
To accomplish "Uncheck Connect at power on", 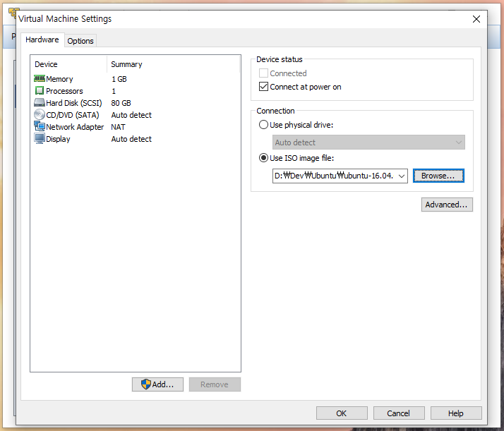I will tap(263, 87).
